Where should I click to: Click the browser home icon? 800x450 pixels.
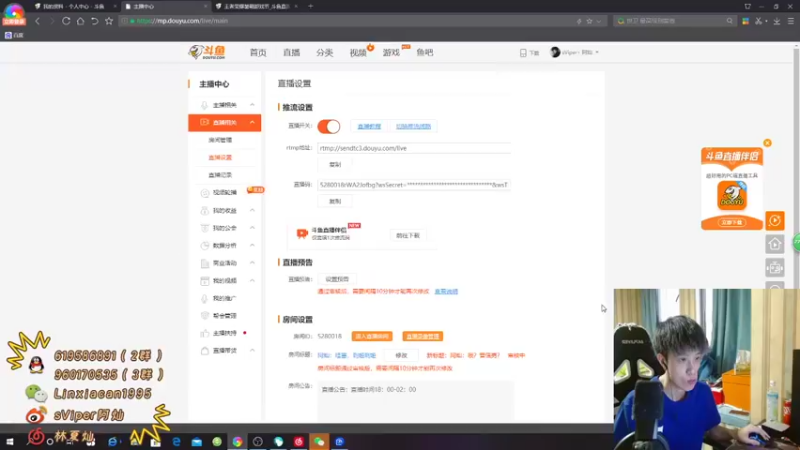(x=80, y=21)
